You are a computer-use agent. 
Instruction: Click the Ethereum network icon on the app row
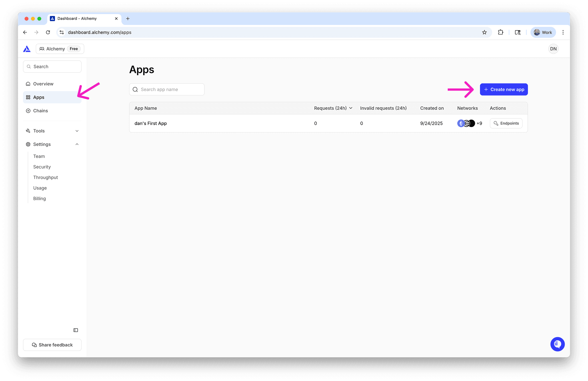(x=461, y=123)
